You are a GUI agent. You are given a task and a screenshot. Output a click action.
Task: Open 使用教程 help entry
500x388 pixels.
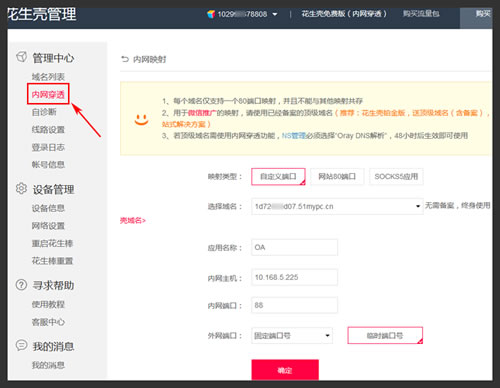(48, 304)
